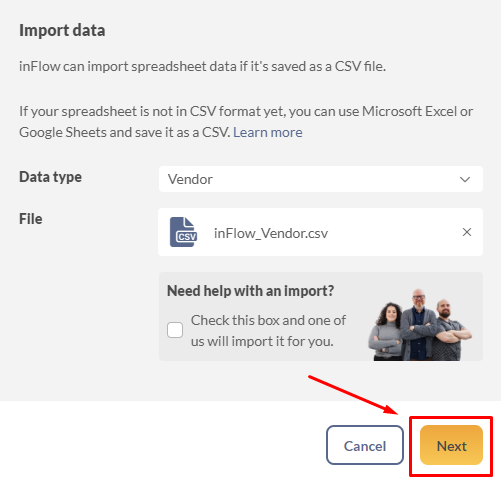
Task: Click the 'saved as a CSV file' sentence
Action: click(202, 66)
